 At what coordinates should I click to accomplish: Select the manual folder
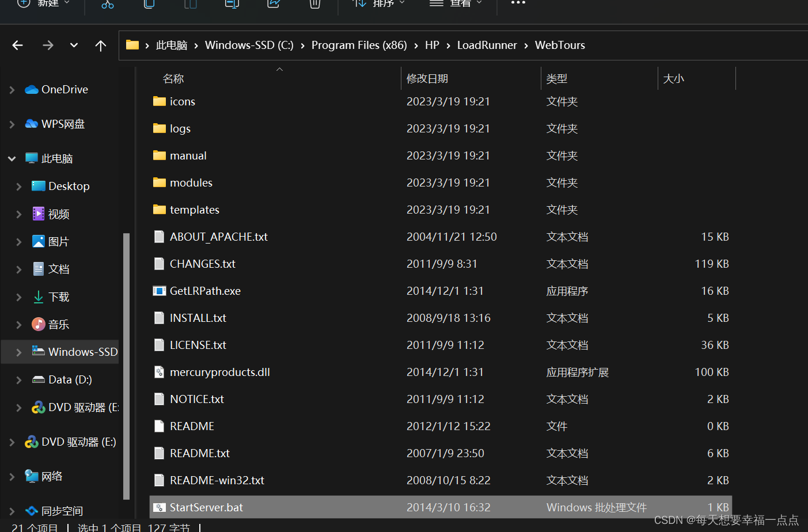pos(188,155)
